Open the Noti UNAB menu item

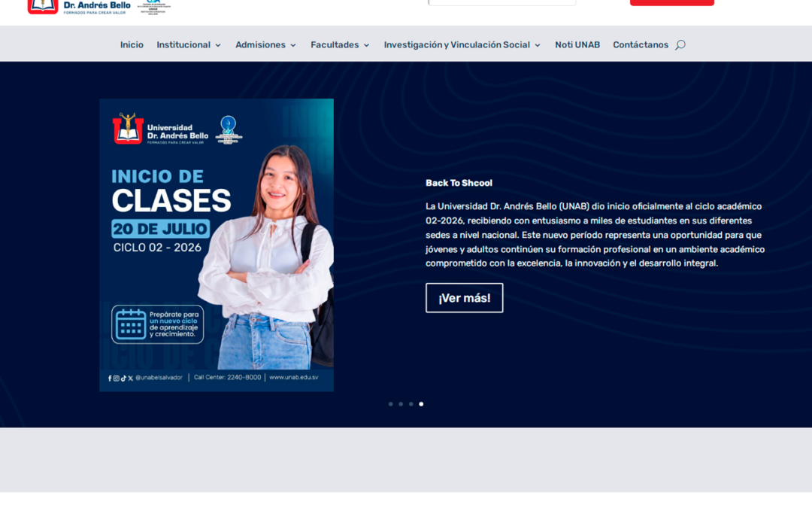pyautogui.click(x=577, y=45)
